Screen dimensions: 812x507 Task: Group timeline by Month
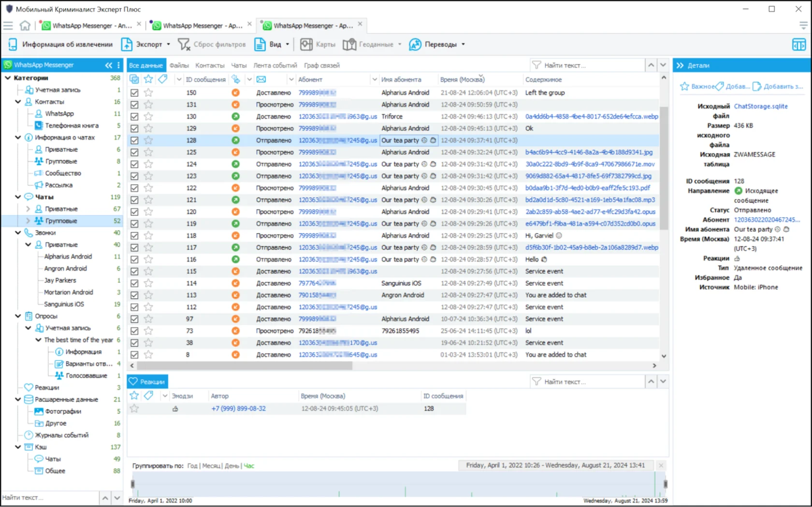click(211, 466)
